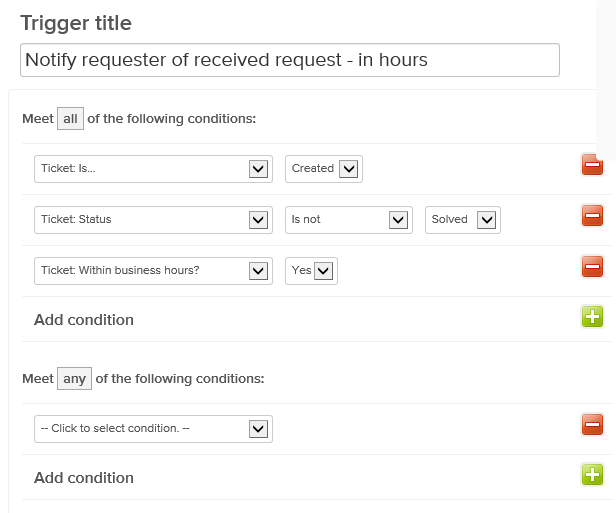Open the 'Solved' status value dropdown
The height and width of the screenshot is (513, 616).
(463, 220)
